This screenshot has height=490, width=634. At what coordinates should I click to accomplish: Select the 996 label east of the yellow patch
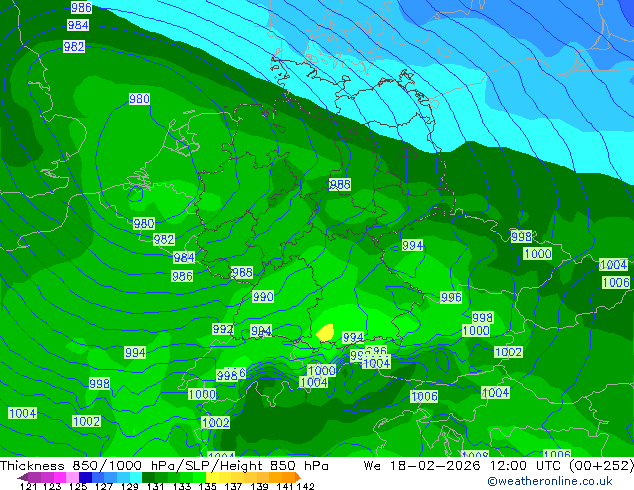[x=451, y=297]
